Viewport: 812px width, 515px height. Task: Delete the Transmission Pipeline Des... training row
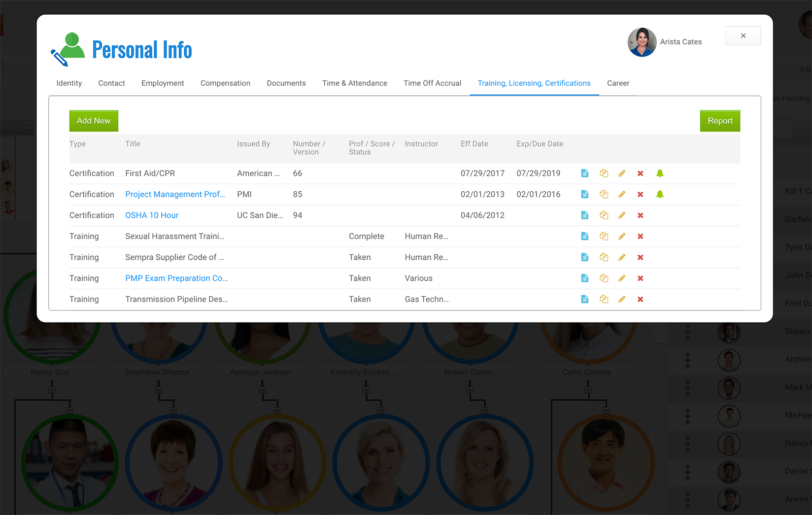click(x=640, y=299)
